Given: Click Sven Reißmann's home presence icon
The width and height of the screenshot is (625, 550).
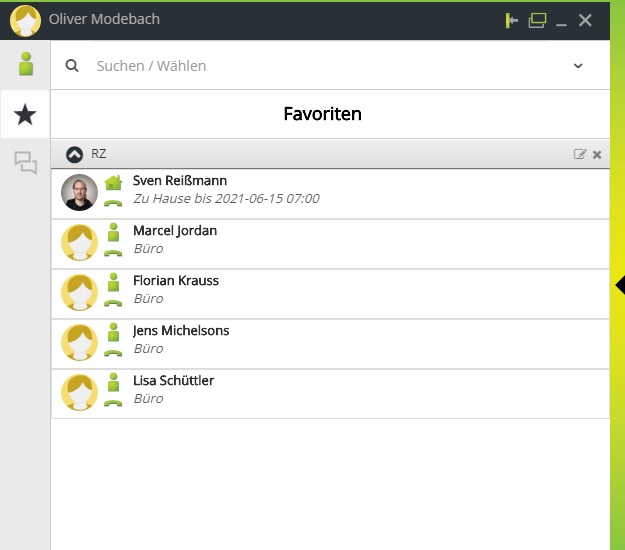Looking at the screenshot, I should tap(113, 182).
